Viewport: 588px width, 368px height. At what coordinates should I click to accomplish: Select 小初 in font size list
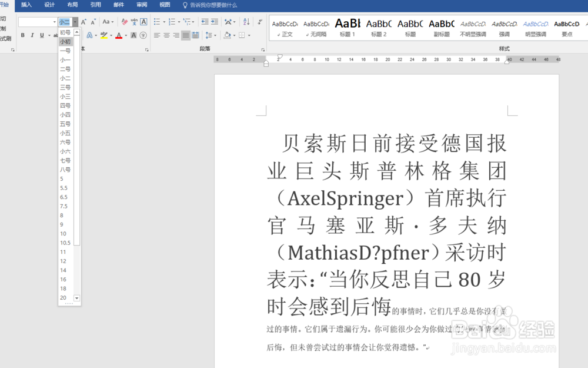point(66,42)
